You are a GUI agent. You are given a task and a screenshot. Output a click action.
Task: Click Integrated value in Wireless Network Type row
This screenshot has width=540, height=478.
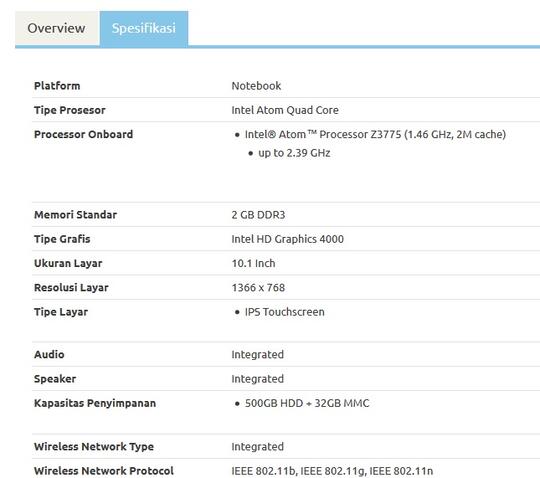pyautogui.click(x=258, y=447)
